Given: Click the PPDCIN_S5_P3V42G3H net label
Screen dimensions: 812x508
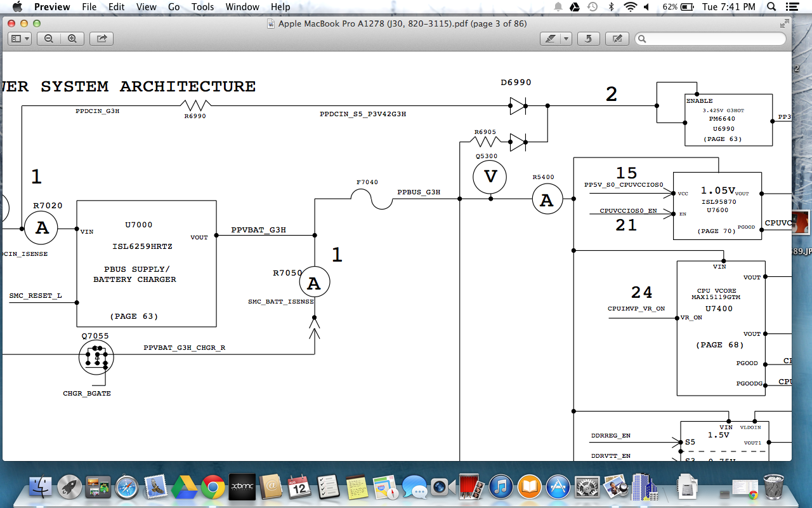Looking at the screenshot, I should [363, 114].
